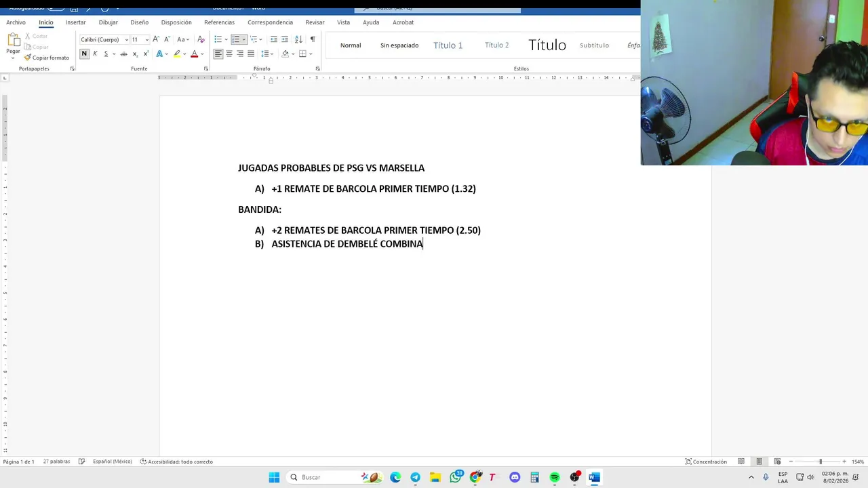Apply Normal style
This screenshot has height=488, width=868.
click(x=351, y=45)
